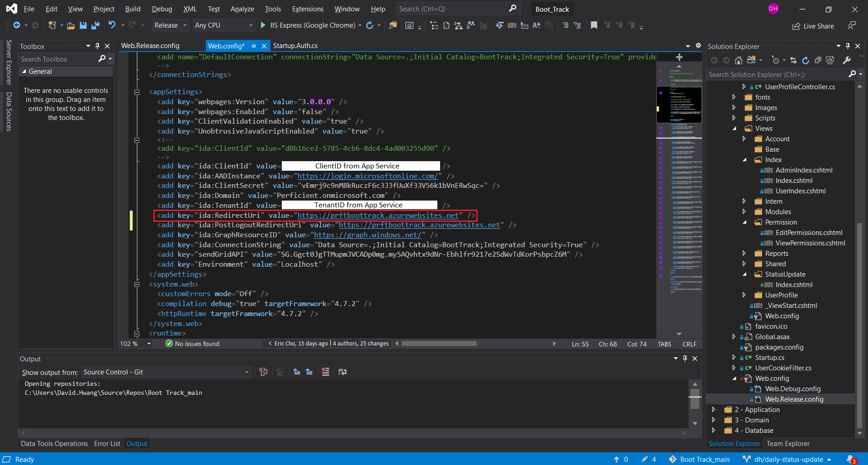Screen dimensions: 868x465
Task: Start IIS Express with the green play button
Action: pyautogui.click(x=263, y=25)
